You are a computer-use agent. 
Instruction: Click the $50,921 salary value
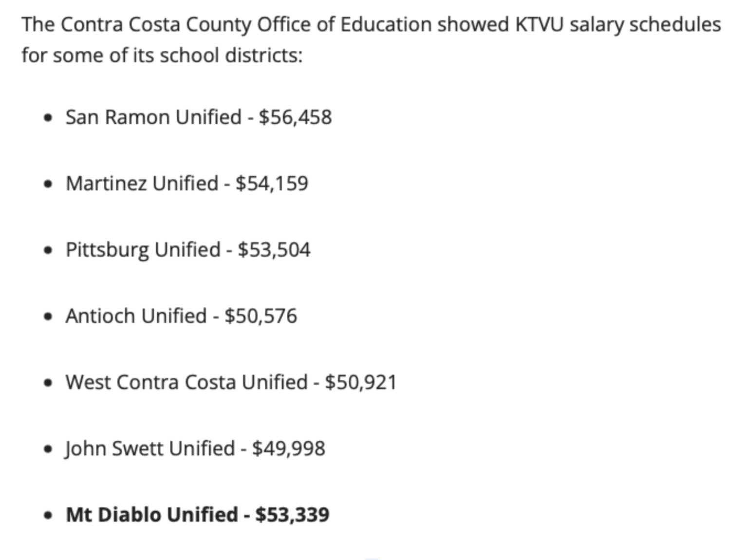[x=361, y=382]
